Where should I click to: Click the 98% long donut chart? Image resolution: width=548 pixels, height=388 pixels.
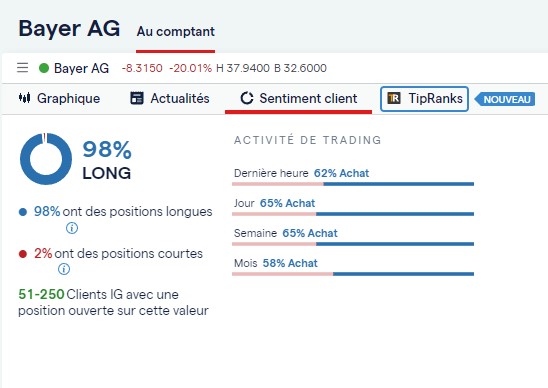click(x=46, y=159)
